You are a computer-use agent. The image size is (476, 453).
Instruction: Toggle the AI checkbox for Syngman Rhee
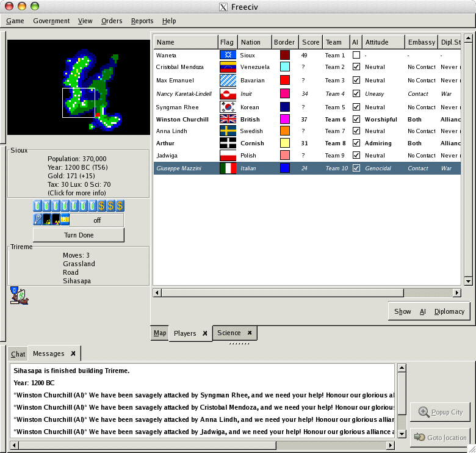[356, 107]
